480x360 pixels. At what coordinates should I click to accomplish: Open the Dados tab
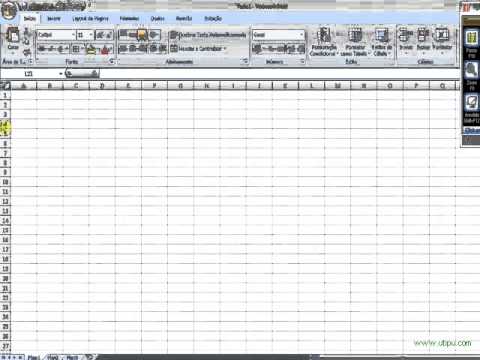158,19
